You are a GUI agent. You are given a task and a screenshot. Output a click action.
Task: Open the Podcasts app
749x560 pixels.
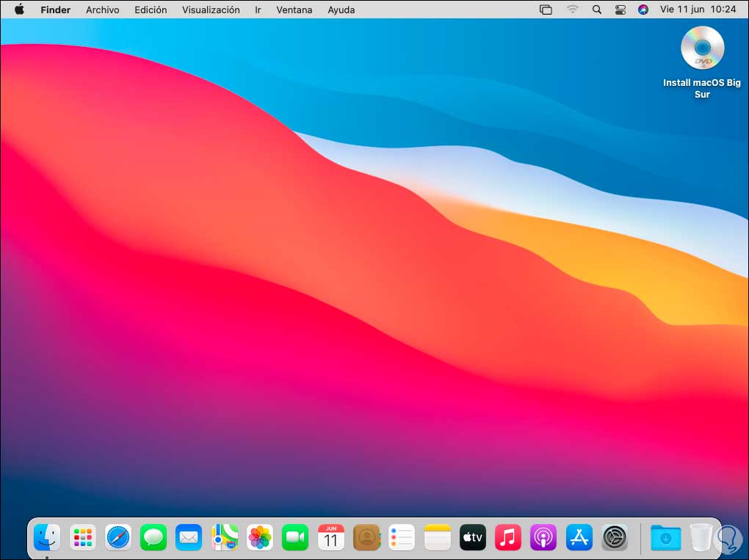(543, 538)
